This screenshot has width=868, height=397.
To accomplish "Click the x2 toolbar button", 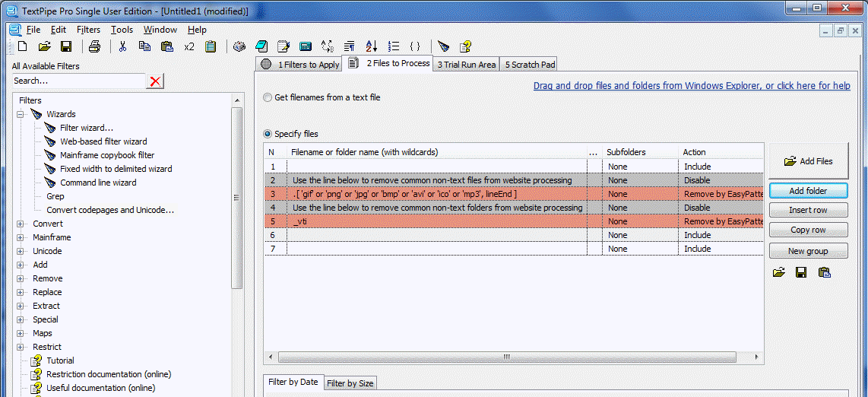I will [188, 46].
